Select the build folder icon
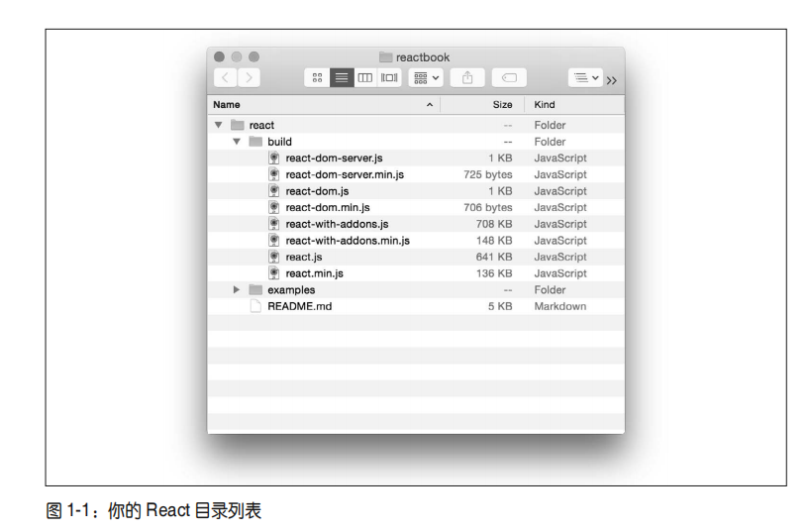The height and width of the screenshot is (532, 812). click(255, 142)
